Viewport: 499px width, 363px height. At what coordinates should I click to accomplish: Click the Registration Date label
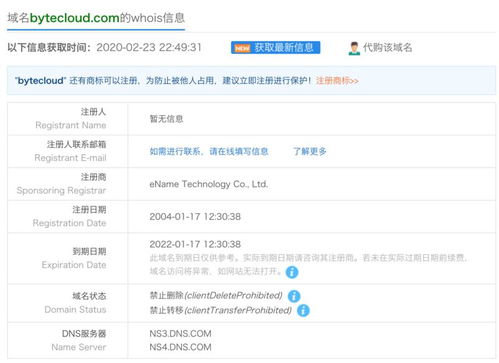coord(69,223)
